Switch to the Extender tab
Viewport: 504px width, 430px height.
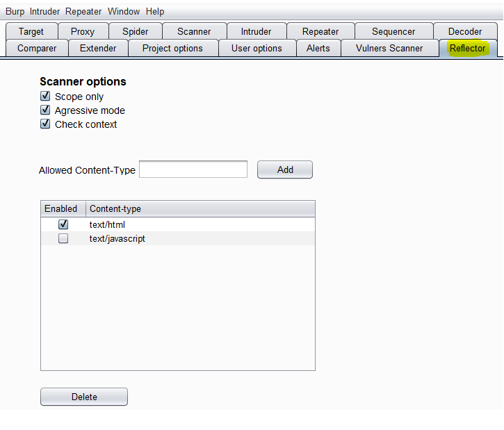(98, 48)
